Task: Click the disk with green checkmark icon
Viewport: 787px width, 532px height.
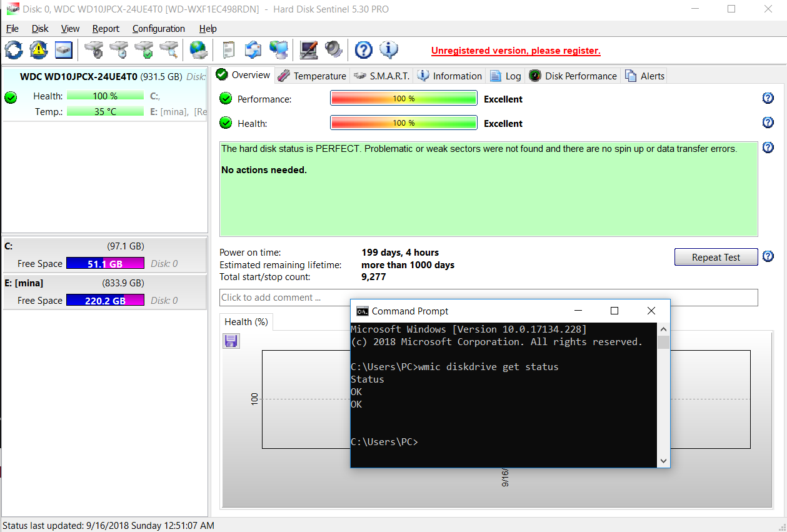Action: tap(144, 50)
